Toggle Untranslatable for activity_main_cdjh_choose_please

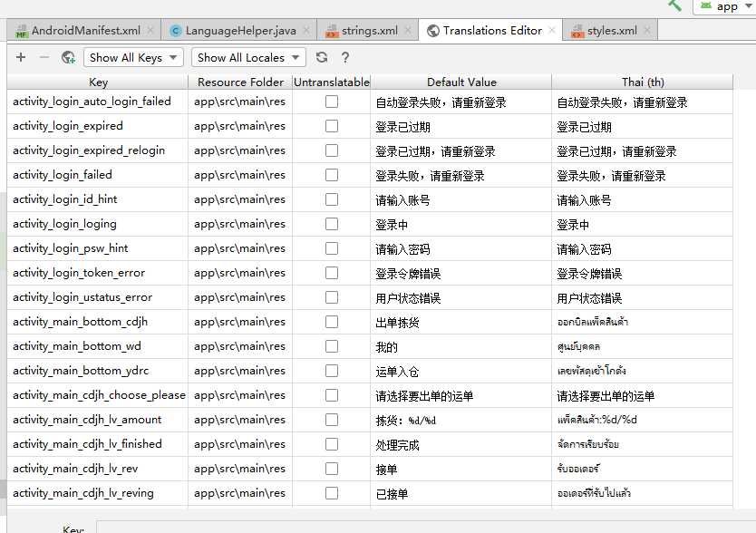pos(332,395)
